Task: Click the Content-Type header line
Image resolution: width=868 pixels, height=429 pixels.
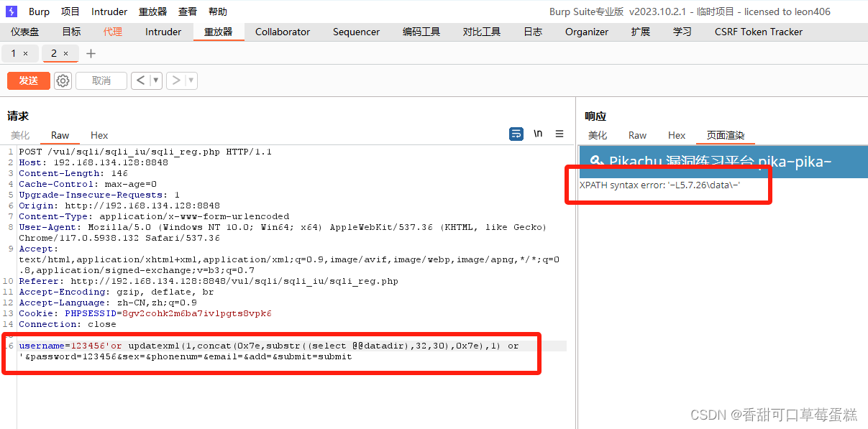Action: tap(154, 216)
